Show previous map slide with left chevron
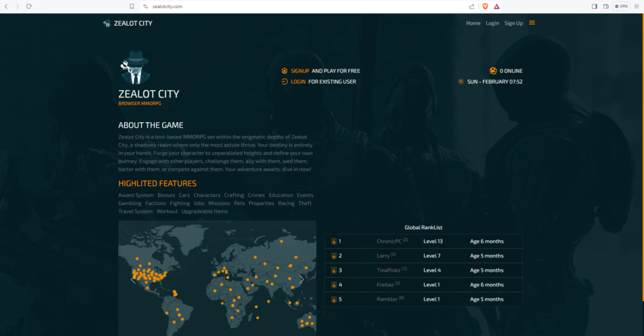 point(133,279)
